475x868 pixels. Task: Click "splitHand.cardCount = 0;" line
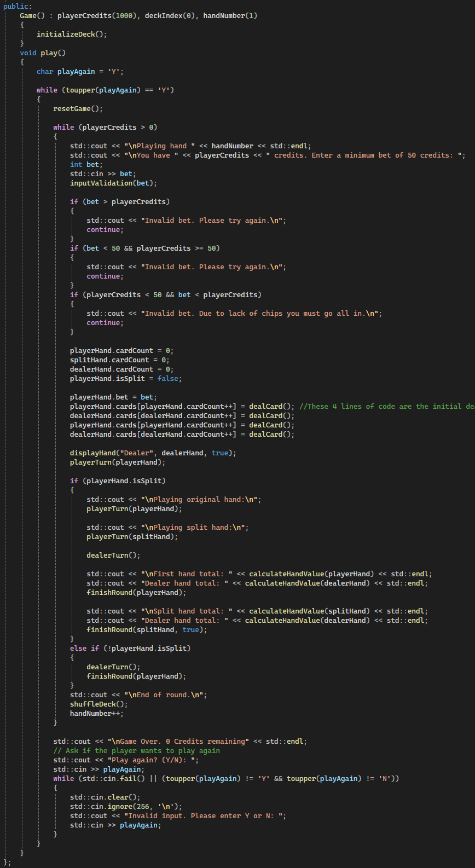(119, 360)
